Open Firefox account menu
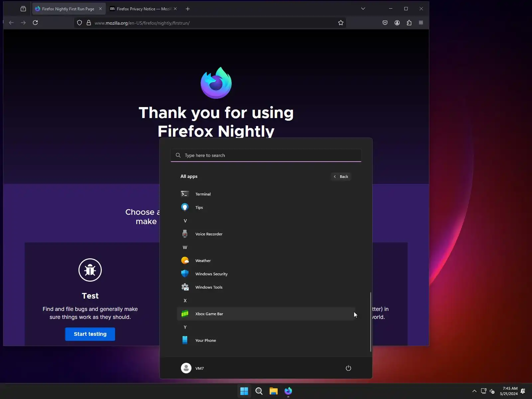Viewport: 532px width, 399px height. point(397,23)
